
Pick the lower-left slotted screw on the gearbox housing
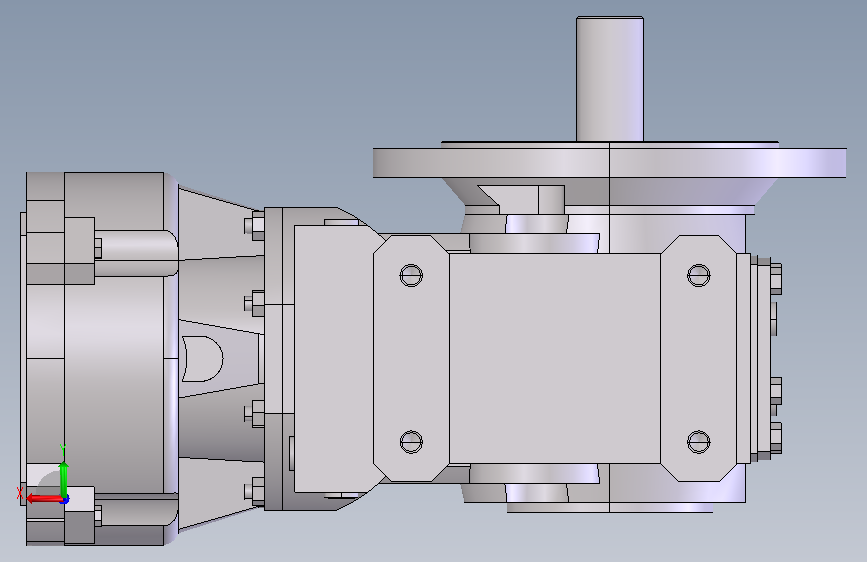point(411,441)
